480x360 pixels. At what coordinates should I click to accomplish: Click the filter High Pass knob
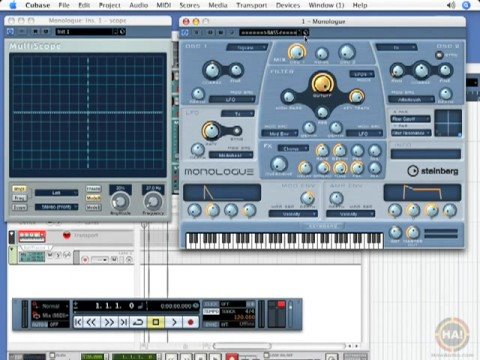288,97
